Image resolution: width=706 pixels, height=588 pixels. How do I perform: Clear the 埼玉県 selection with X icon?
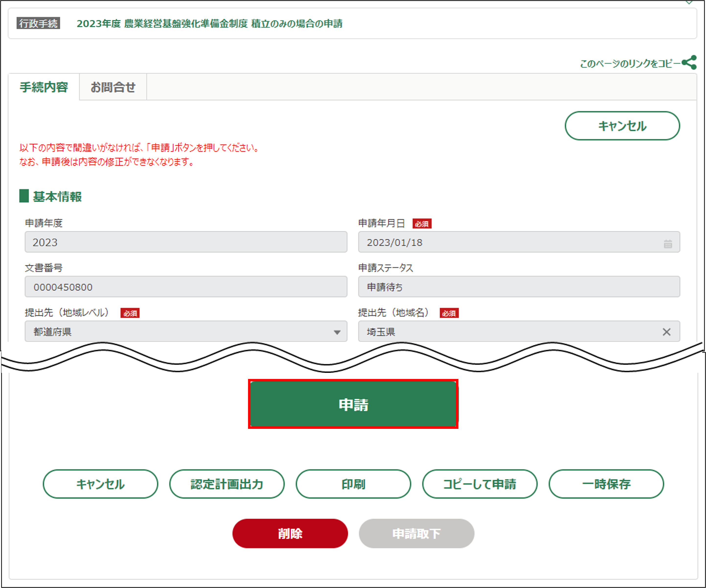coord(666,332)
